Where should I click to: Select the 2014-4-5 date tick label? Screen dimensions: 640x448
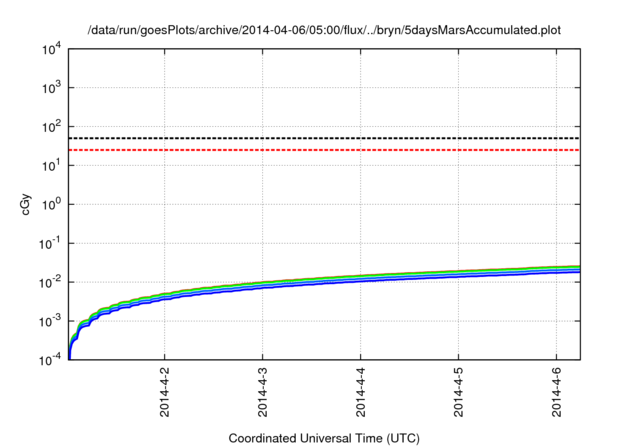pos(458,392)
